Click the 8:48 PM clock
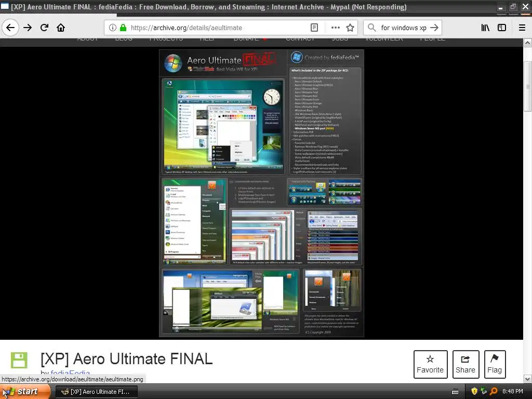The width and height of the screenshot is (532, 399). 513,392
